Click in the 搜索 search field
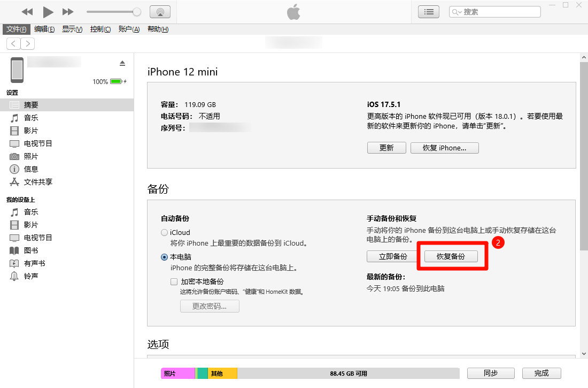Screen dimensions: 588x388 click(x=500, y=12)
